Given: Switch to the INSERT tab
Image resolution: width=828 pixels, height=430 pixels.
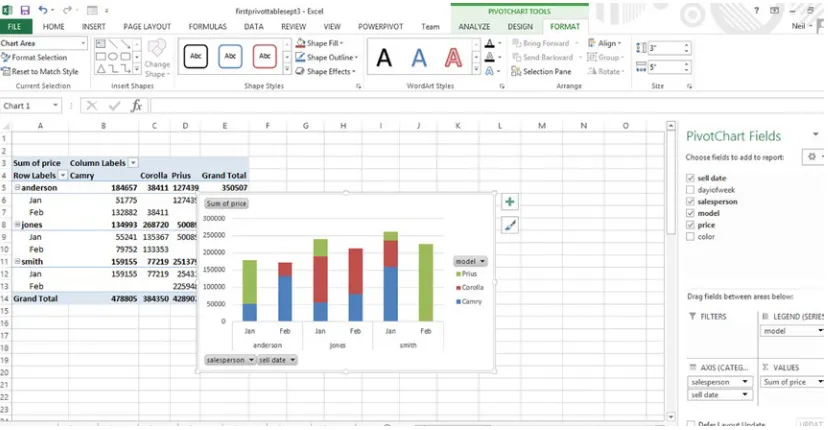Looking at the screenshot, I should 93,26.
